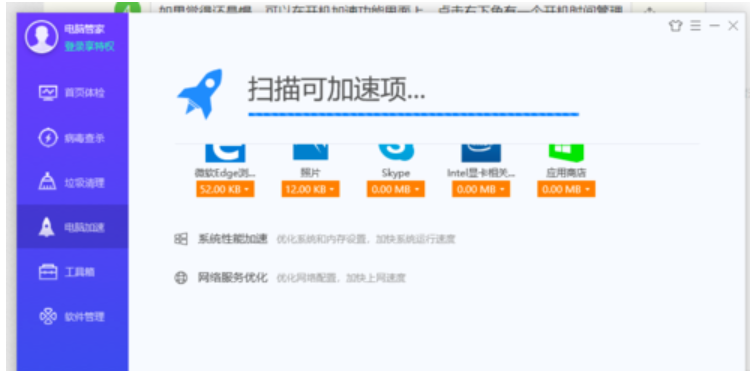Viewport: 750px width, 371px height.
Task: Select the 电脑加速 sidebar tab
Action: pyautogui.click(x=72, y=227)
